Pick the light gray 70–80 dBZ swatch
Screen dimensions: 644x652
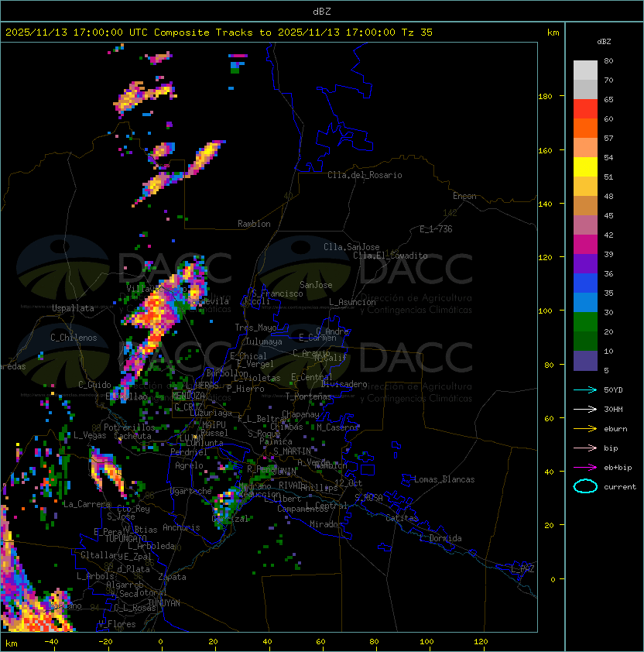click(585, 70)
